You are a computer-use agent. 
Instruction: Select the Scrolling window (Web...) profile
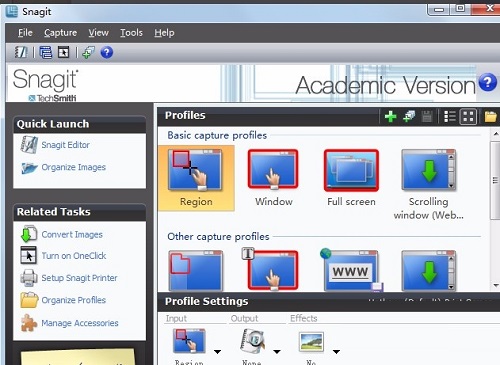point(429,184)
